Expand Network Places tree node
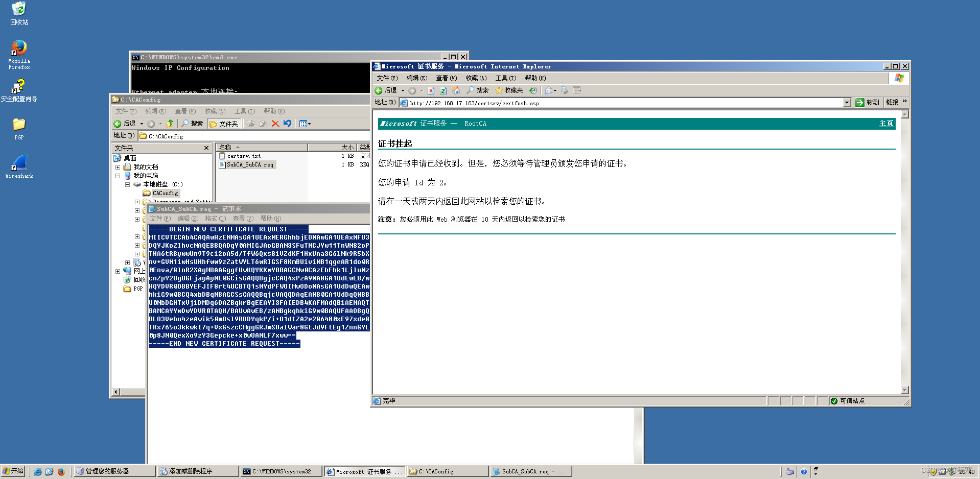The height and width of the screenshot is (479, 980). pos(118,271)
